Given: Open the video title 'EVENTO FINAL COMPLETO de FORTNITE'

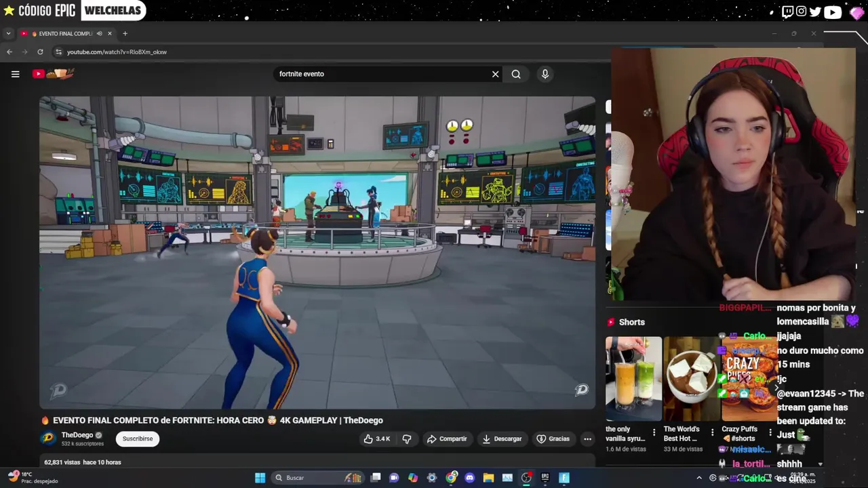Looking at the screenshot, I should pyautogui.click(x=218, y=420).
